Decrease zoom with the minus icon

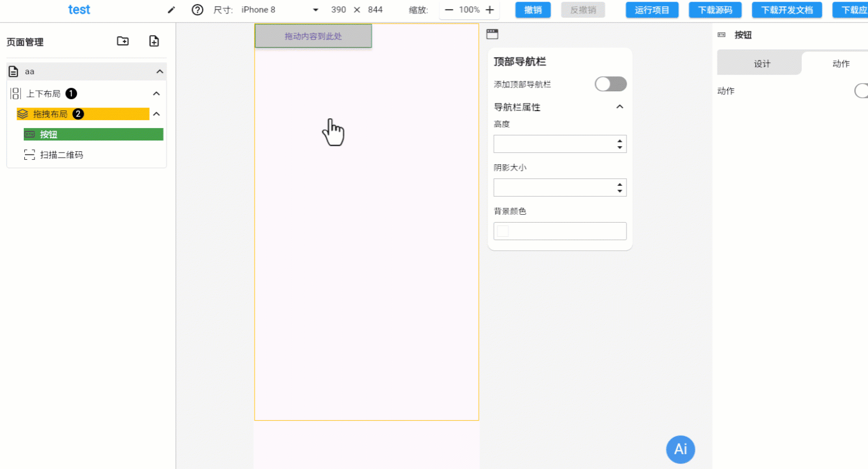(449, 10)
